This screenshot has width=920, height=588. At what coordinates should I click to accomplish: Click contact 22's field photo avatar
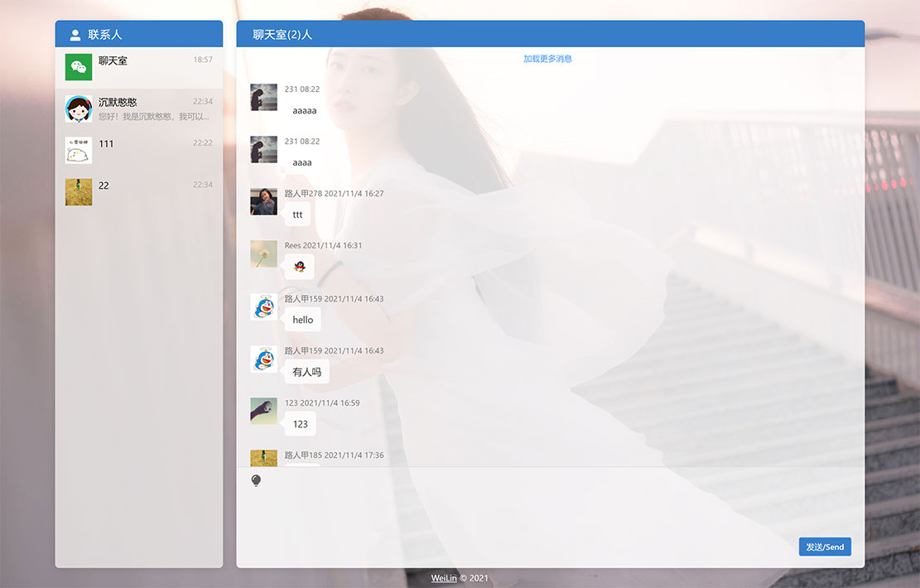pyautogui.click(x=78, y=192)
